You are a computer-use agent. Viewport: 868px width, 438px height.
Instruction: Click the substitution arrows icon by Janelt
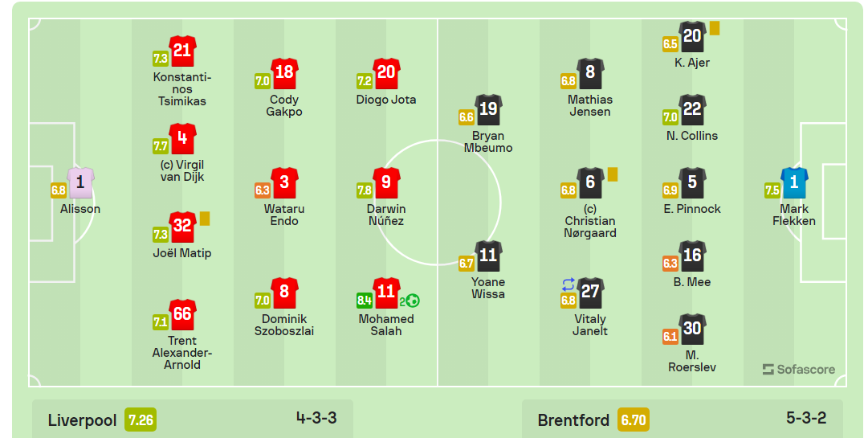pyautogui.click(x=568, y=284)
